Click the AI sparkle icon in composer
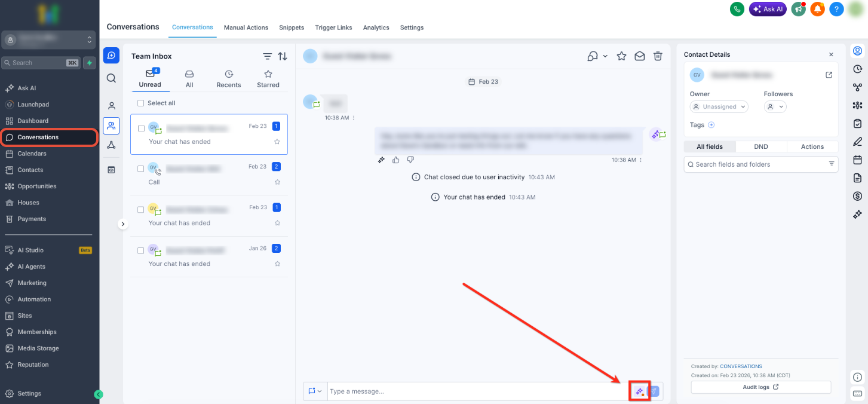The height and width of the screenshot is (404, 868). point(639,391)
